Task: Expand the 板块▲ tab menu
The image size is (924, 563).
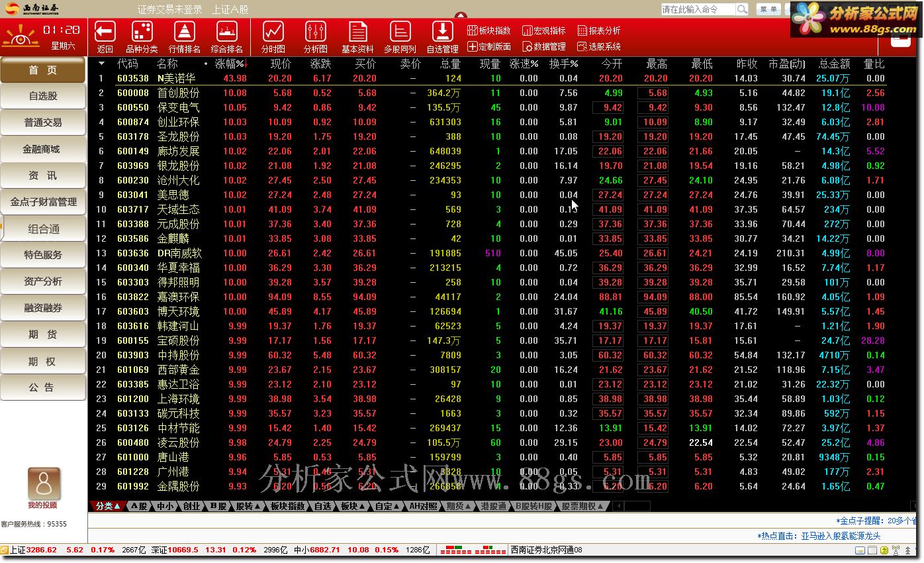Action: (x=353, y=506)
